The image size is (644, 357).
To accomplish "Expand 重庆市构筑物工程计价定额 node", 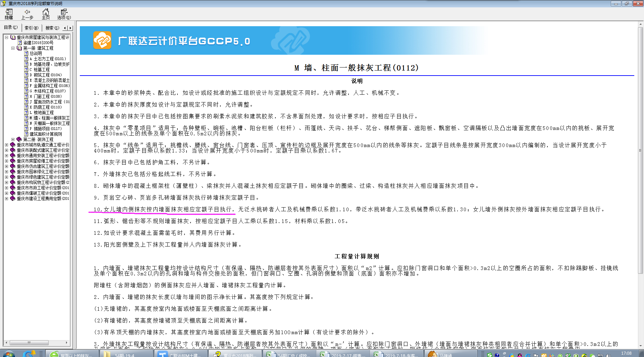I will click(x=6, y=182).
